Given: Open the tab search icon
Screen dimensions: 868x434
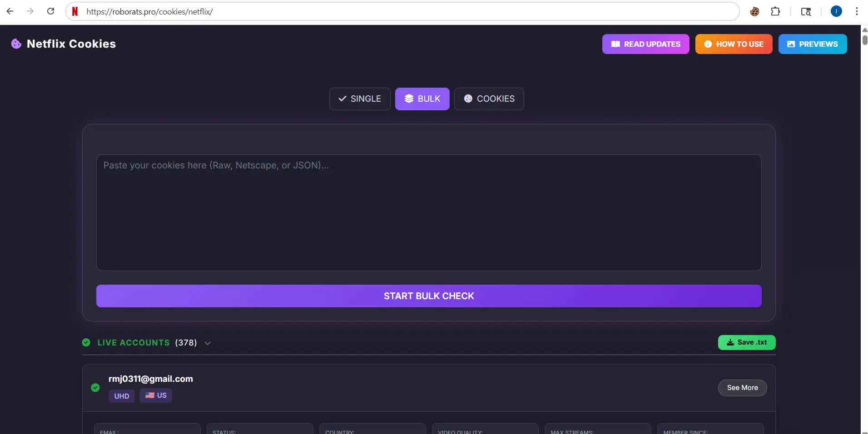Looking at the screenshot, I should [x=806, y=11].
